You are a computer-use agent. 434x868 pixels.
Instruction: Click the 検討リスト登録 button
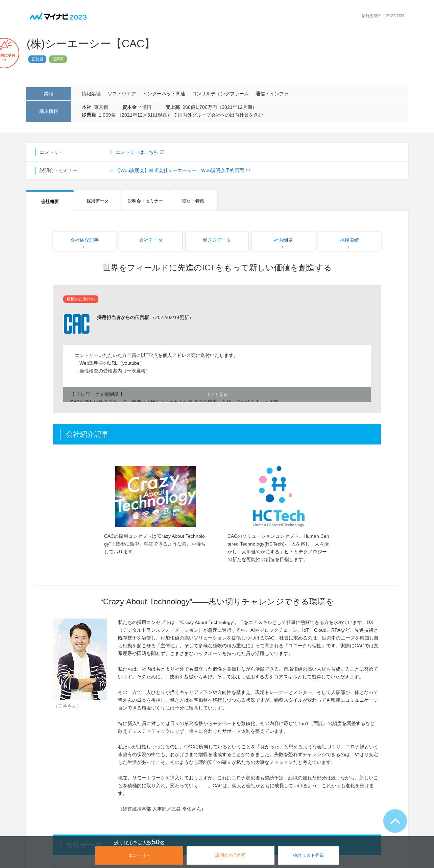(308, 855)
